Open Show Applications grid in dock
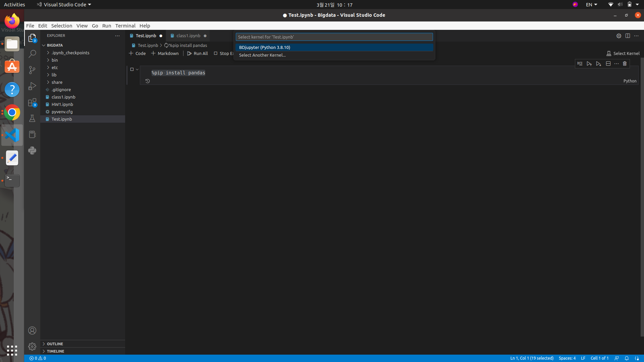The image size is (644, 362). (x=12, y=351)
